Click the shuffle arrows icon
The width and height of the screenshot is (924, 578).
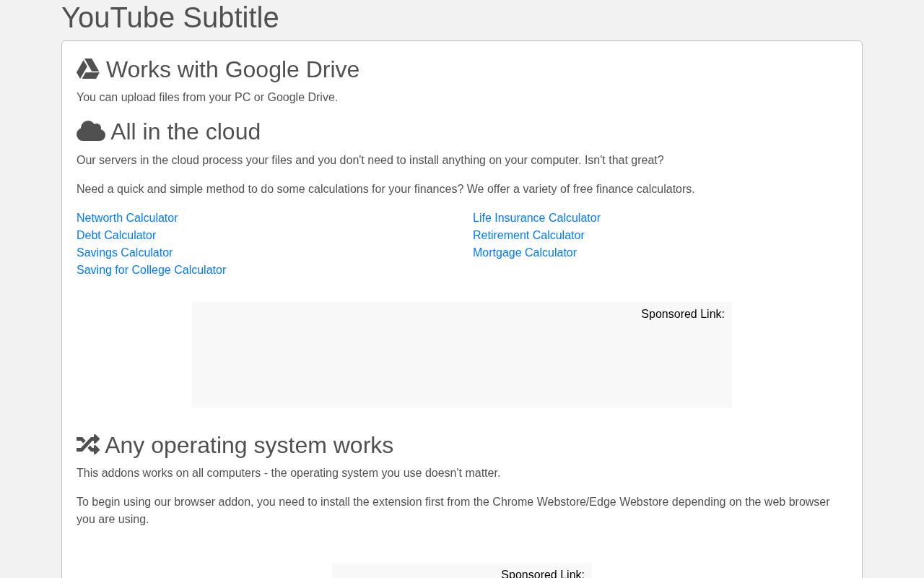click(x=88, y=444)
